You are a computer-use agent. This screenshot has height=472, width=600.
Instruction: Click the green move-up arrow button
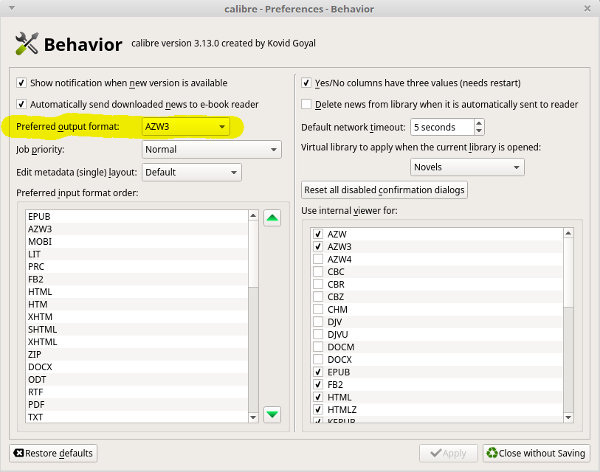[272, 218]
